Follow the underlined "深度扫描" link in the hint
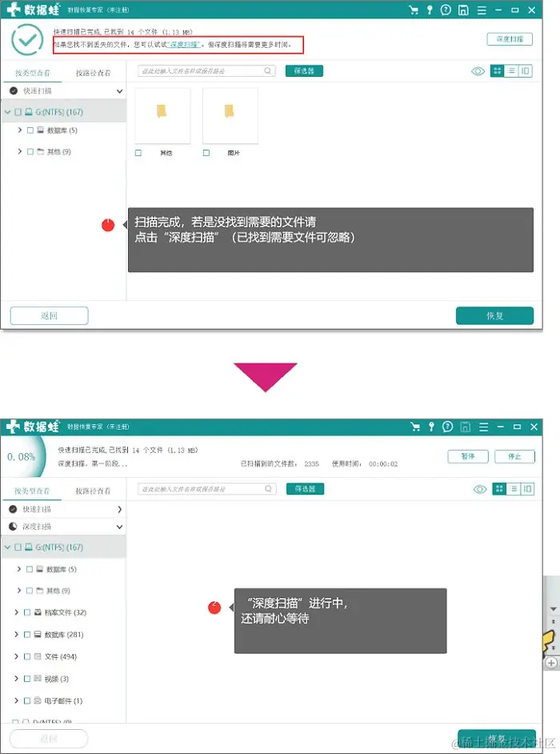Viewport: 560px width, 754px height. tap(182, 44)
